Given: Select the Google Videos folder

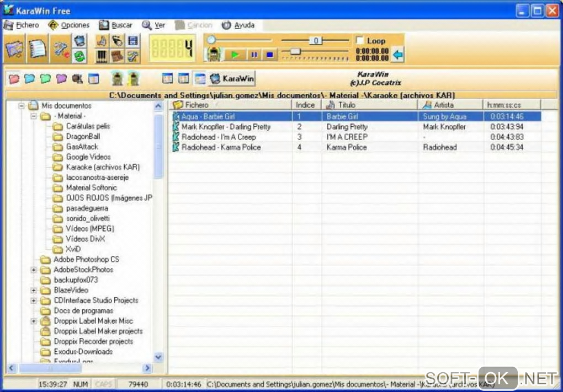Looking at the screenshot, I should (88, 157).
